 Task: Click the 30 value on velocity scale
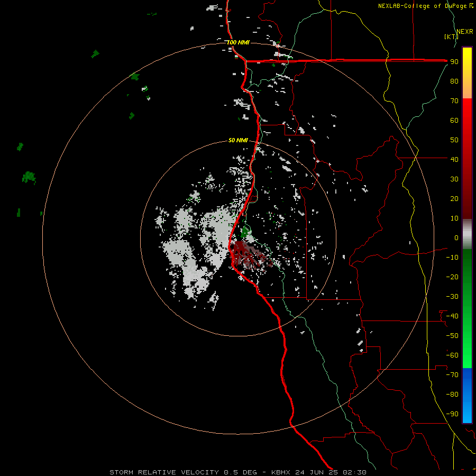pos(454,179)
